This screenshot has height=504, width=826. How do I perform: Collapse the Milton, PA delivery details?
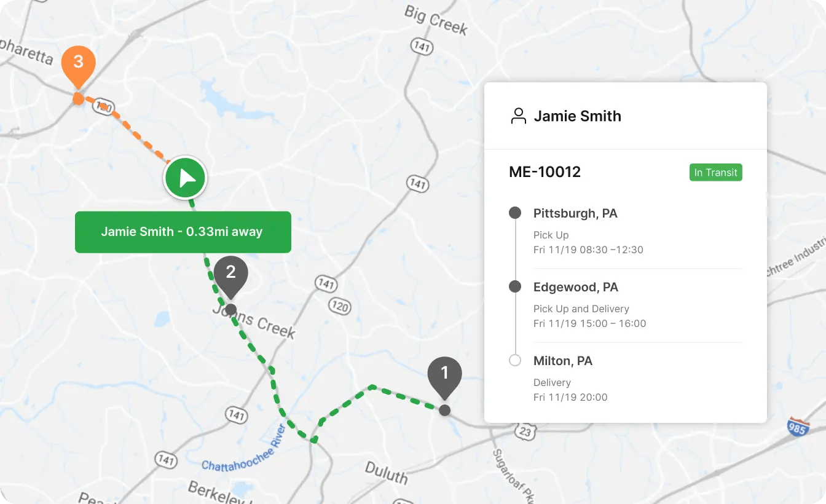(562, 361)
